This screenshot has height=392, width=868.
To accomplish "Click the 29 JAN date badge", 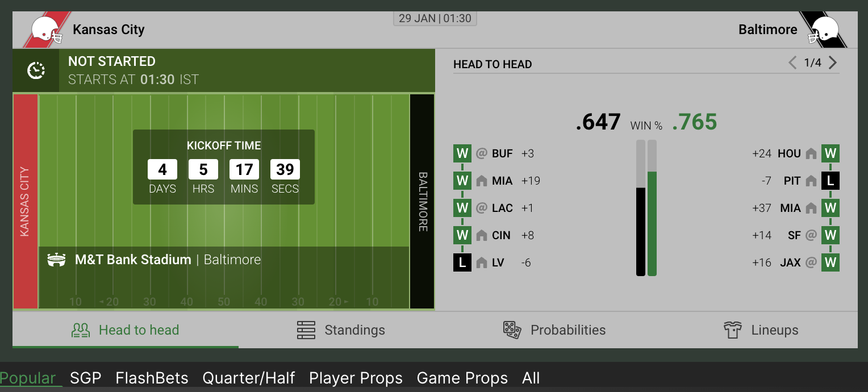I will 435,18.
